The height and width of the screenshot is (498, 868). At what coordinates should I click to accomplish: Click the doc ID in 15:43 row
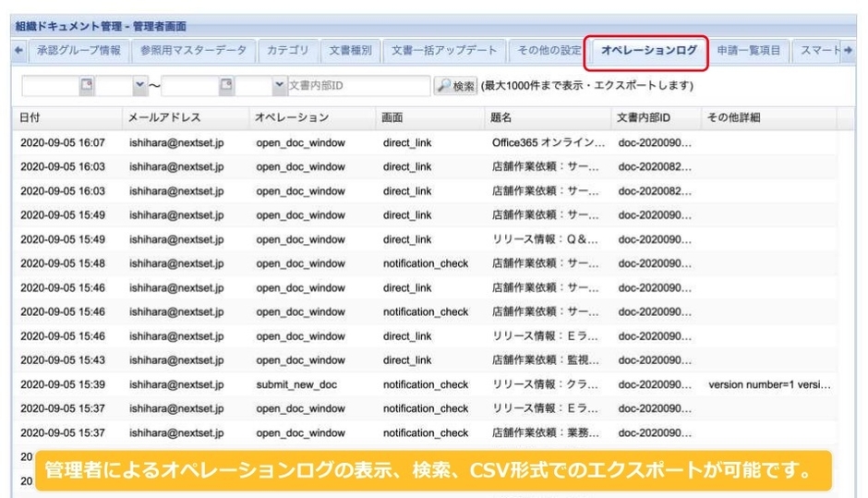coord(655,360)
